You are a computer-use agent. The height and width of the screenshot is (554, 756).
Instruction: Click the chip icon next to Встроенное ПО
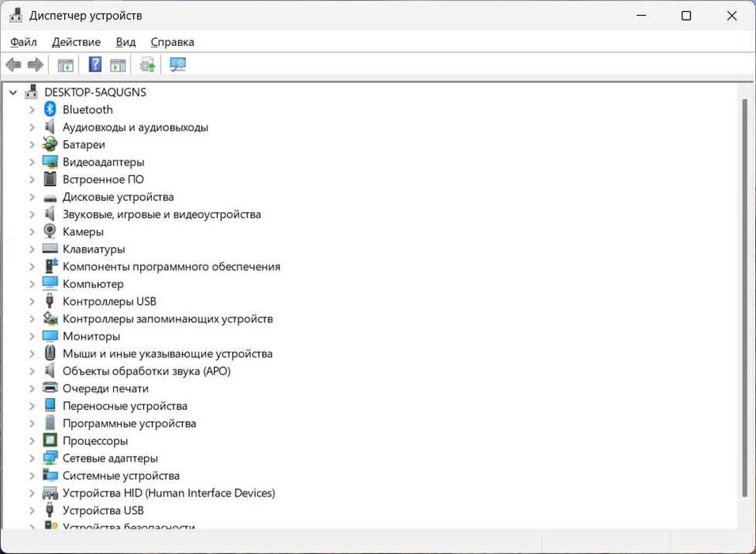[x=50, y=179]
